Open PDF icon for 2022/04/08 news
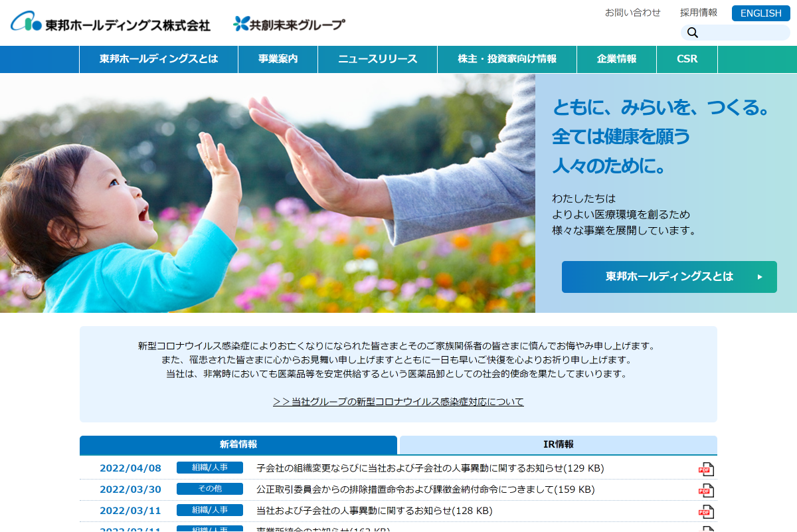Image resolution: width=797 pixels, height=532 pixels. (705, 469)
